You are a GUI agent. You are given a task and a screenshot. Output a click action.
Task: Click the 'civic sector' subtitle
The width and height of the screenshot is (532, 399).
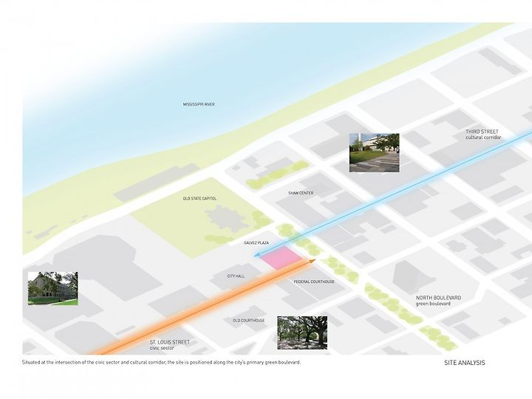(x=162, y=348)
